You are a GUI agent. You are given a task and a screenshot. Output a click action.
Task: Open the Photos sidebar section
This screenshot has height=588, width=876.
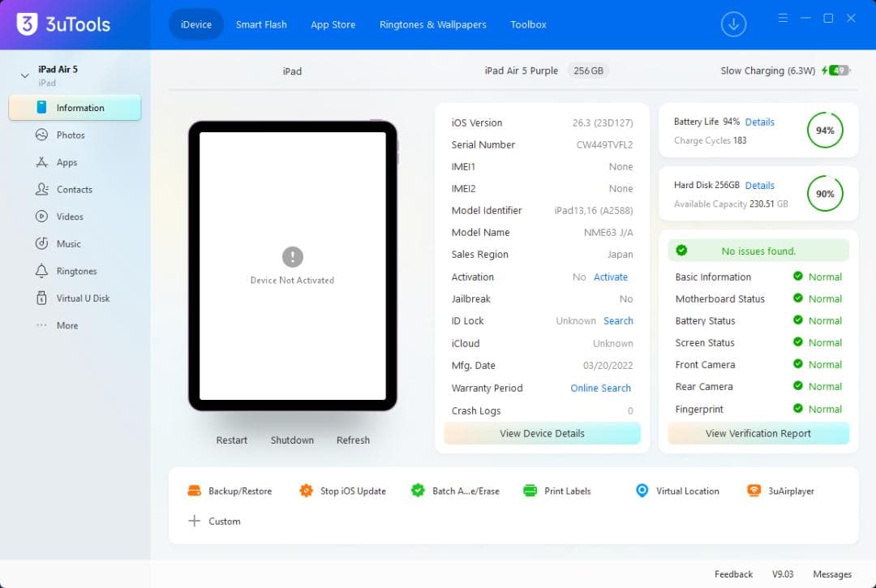pos(70,135)
